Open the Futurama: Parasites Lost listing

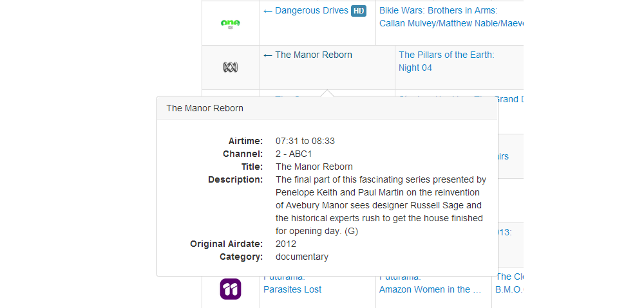click(292, 289)
